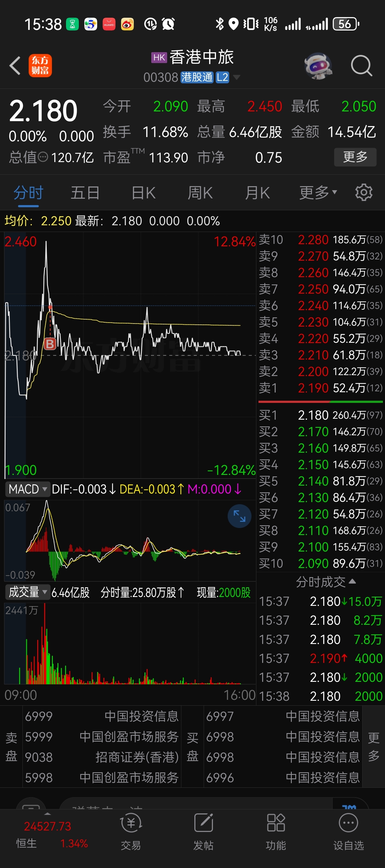The width and height of the screenshot is (385, 868).
Task: Tap the 买盘 broker label
Action: tap(192, 747)
